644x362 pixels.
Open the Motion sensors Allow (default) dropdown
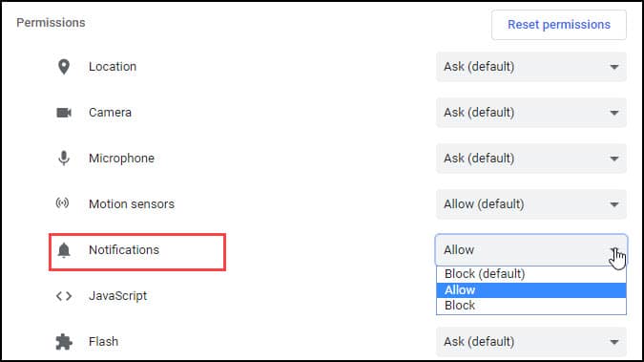(x=531, y=204)
